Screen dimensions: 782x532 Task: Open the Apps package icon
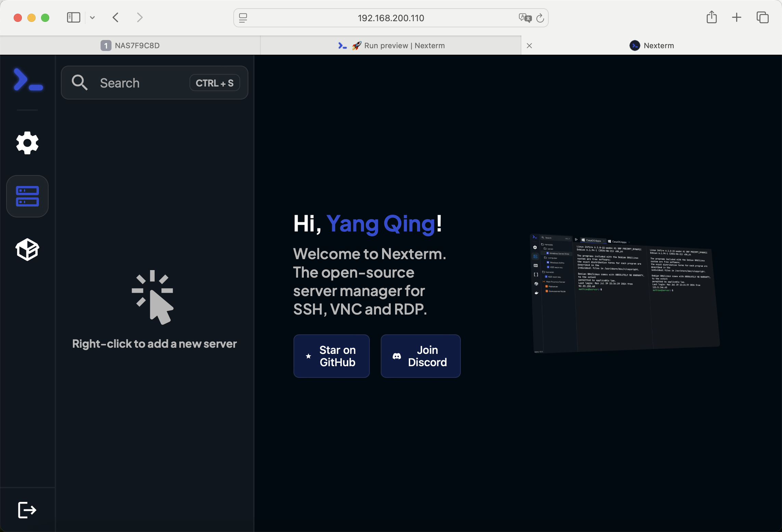[x=27, y=250]
